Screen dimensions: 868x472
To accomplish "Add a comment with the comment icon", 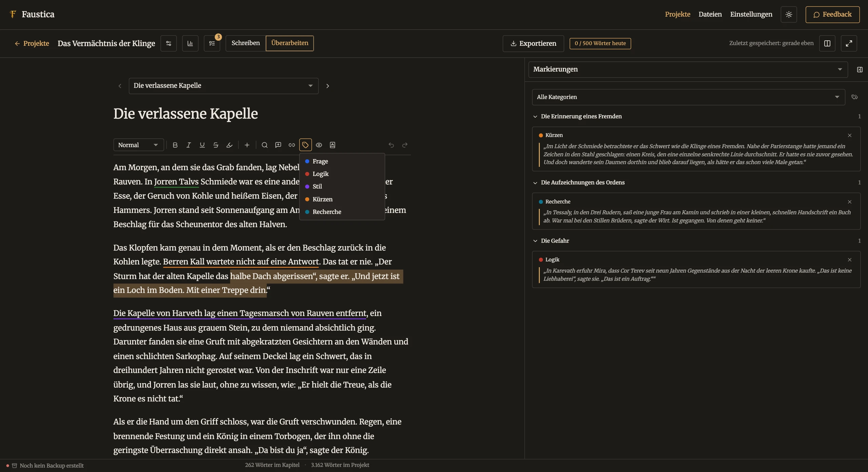I will [278, 145].
